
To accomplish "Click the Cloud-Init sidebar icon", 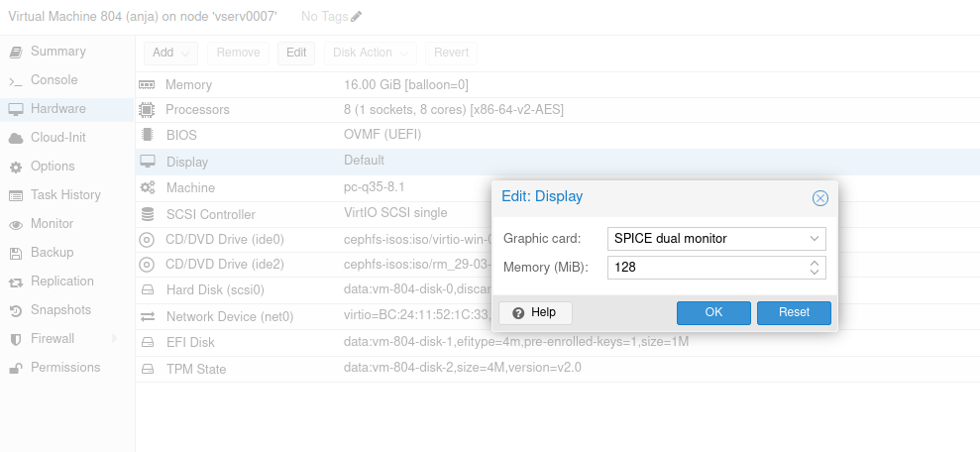I will point(15,138).
